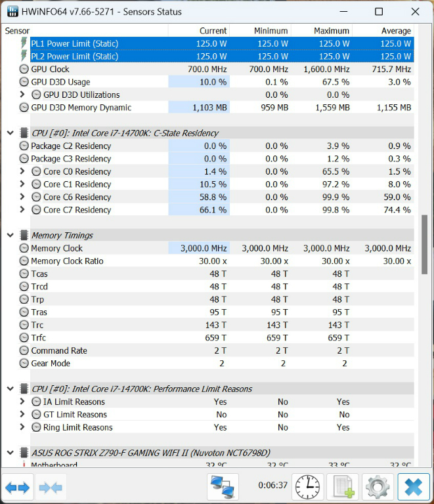Screen dimensions: 434x504
Task: Collapse the Memory Timings section
Action: tap(10, 236)
